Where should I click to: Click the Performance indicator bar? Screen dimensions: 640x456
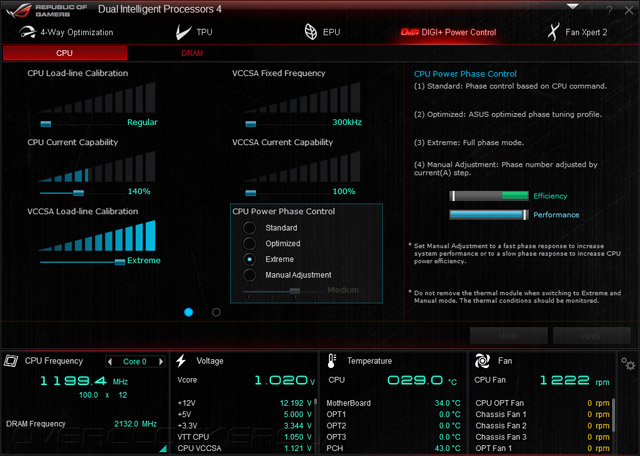point(489,215)
